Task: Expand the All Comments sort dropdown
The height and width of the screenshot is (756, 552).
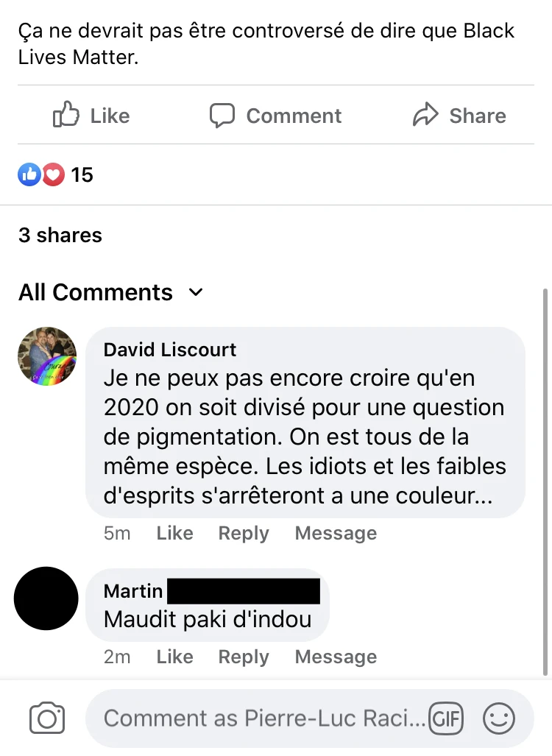Action: point(111,292)
